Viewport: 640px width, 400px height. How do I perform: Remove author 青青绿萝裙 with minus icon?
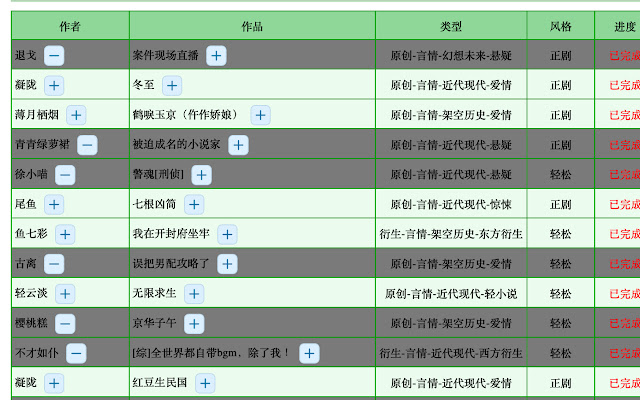coord(87,145)
